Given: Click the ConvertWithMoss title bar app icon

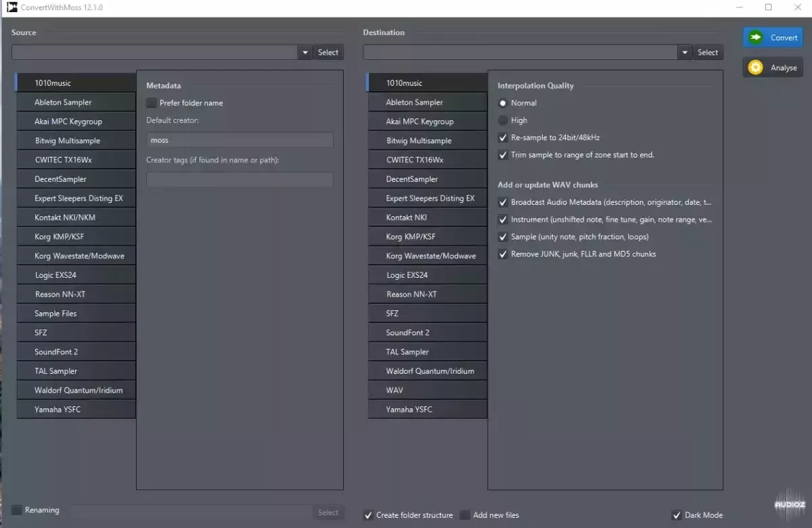Looking at the screenshot, I should click(x=12, y=7).
